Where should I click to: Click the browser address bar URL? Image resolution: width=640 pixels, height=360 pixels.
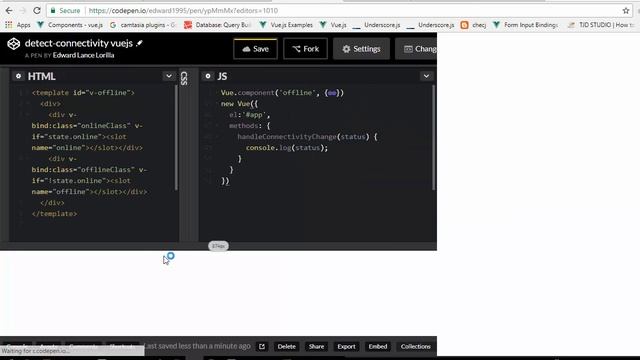(x=183, y=11)
